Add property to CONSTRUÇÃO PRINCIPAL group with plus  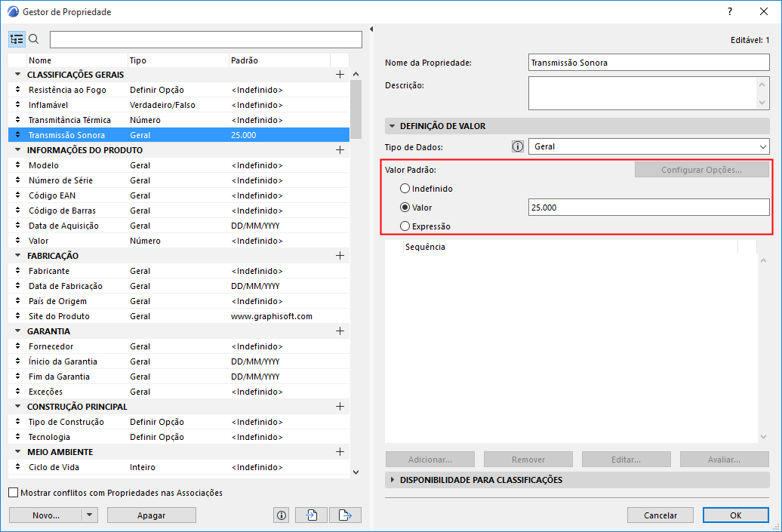340,406
